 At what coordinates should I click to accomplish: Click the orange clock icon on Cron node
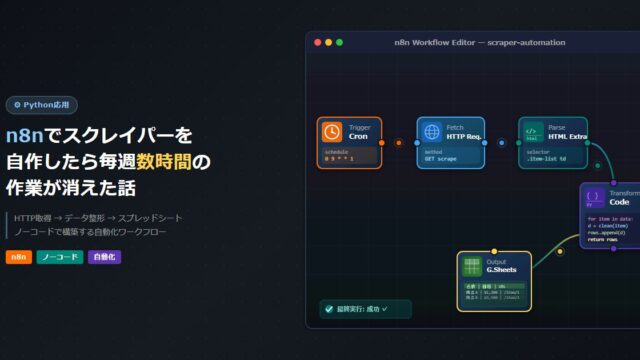point(332,132)
